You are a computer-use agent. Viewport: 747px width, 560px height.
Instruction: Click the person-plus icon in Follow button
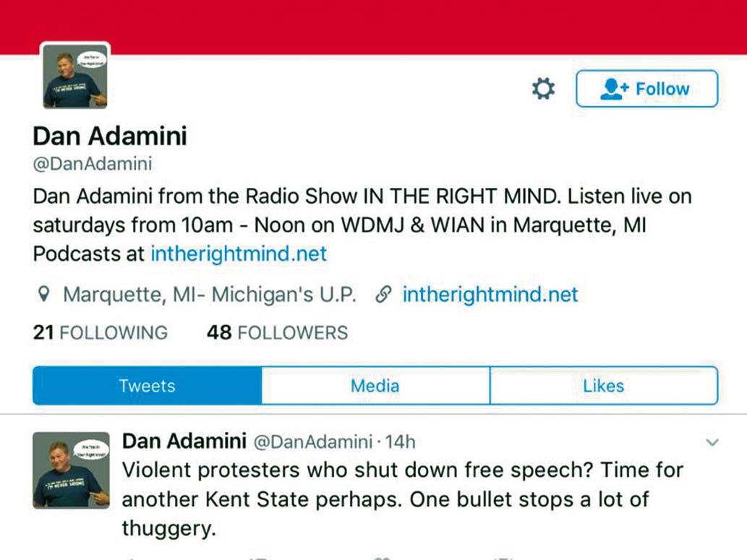615,89
